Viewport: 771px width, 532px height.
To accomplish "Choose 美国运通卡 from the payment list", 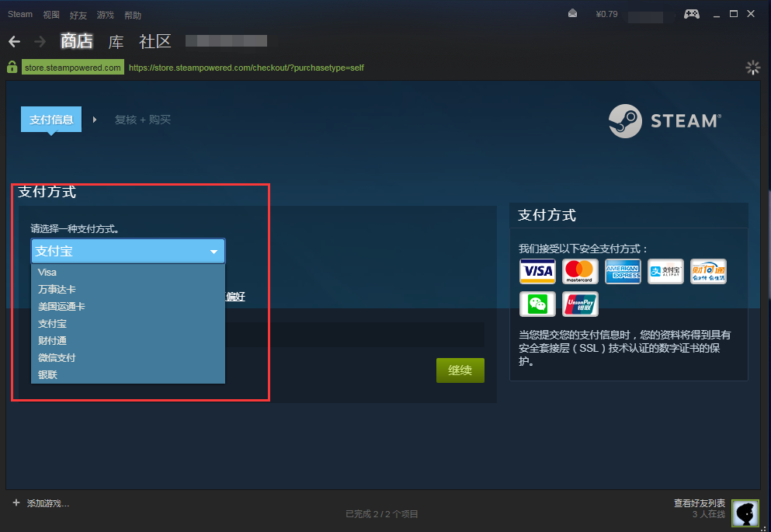I will click(x=128, y=306).
